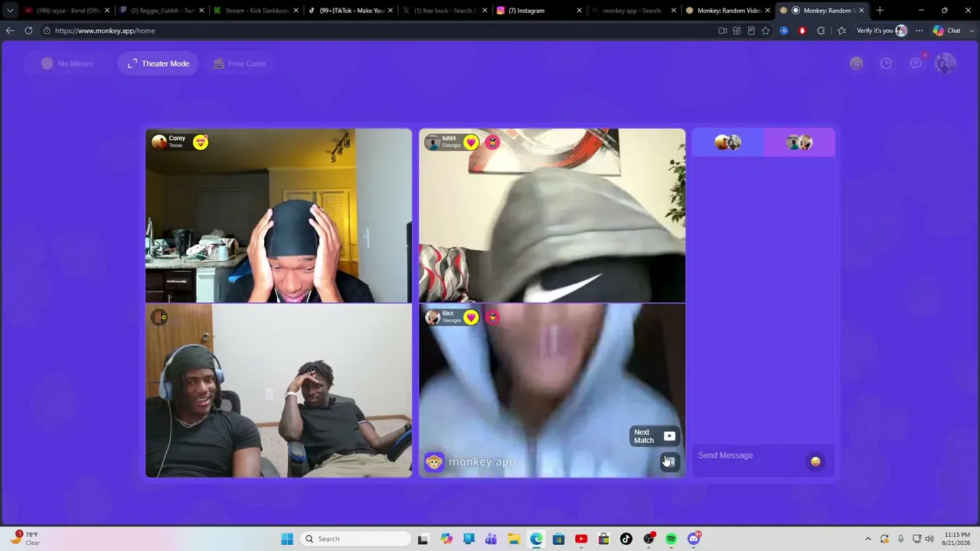Report user luht4 with the police icon

(x=492, y=142)
